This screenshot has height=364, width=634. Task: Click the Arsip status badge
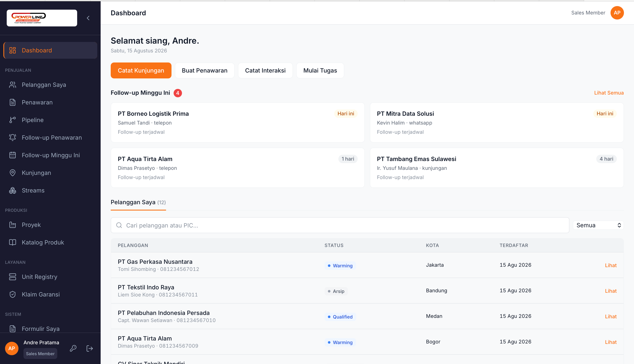336,291
